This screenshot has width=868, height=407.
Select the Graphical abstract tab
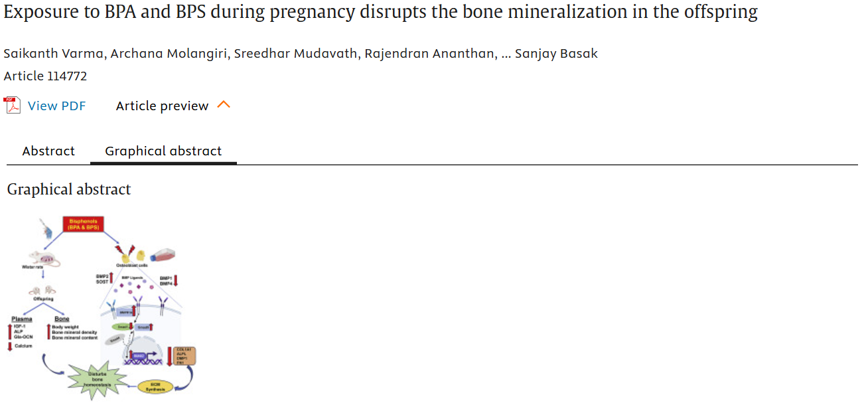click(163, 151)
